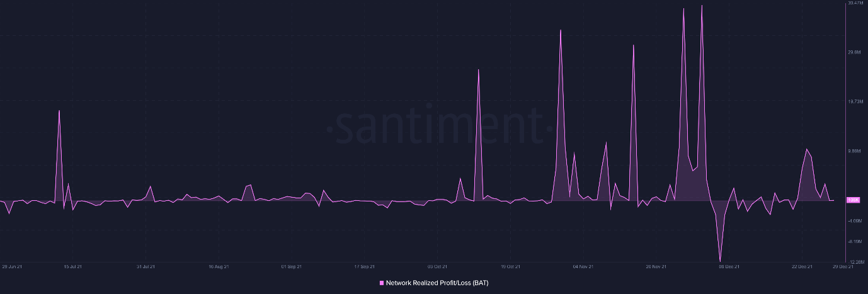
Task: Select the 22 Dec 21 date label
Action: click(802, 266)
